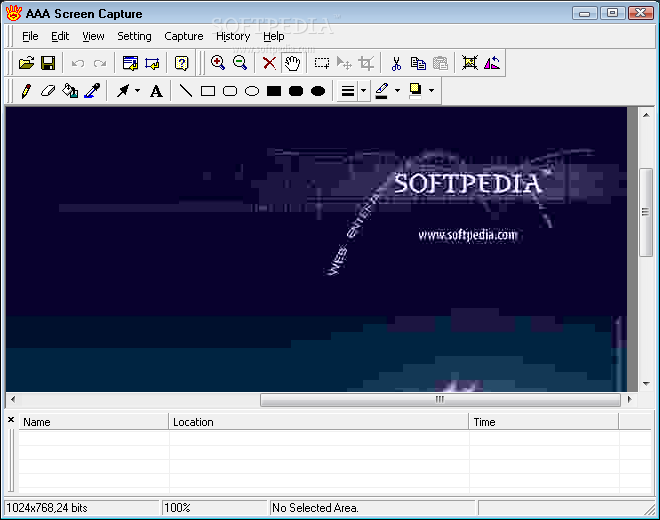Click the Name column header
Screen dimensions: 660x520
coord(93,421)
